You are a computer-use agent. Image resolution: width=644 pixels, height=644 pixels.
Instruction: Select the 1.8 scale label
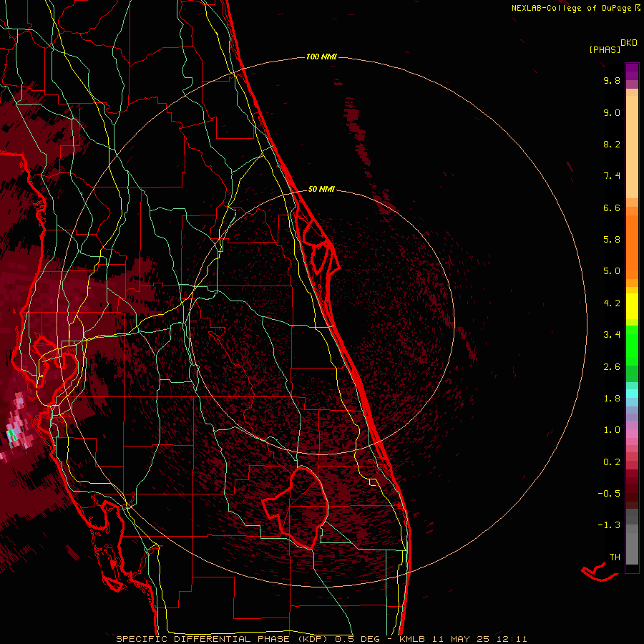coord(612,399)
